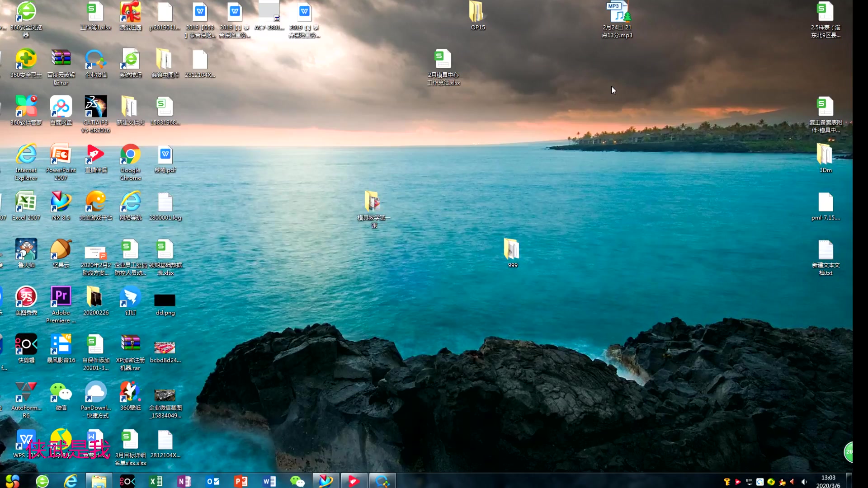Image resolution: width=868 pixels, height=488 pixels.
Task: Select the 2月模具中心工作总结.xlsx file
Action: (x=443, y=67)
